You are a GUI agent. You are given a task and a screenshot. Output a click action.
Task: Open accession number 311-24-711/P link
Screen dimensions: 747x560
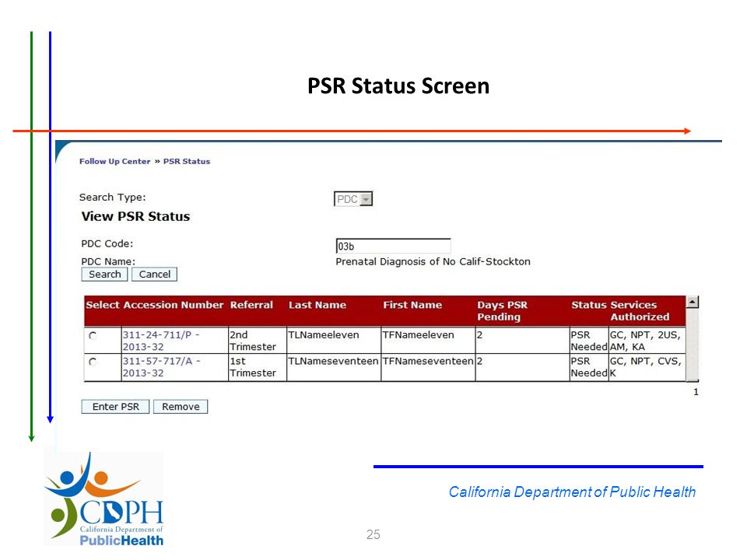pyautogui.click(x=160, y=341)
